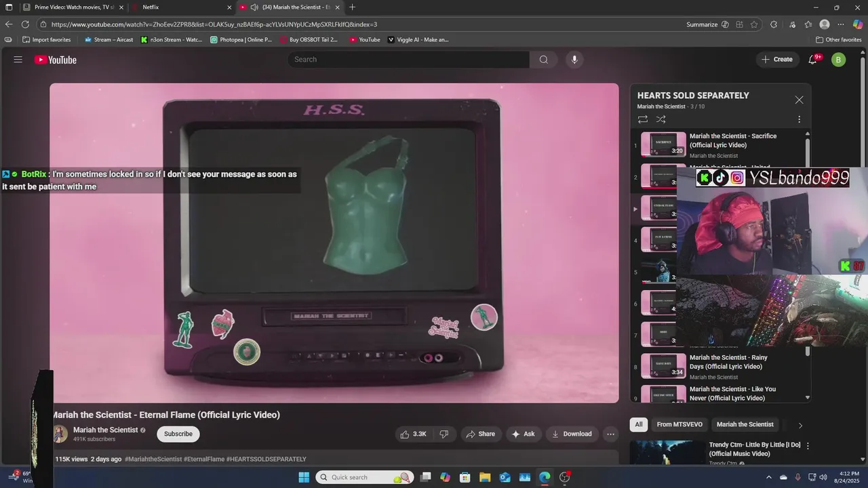Open Copilot sidebar icon
The width and height of the screenshot is (868, 488).
click(858, 24)
